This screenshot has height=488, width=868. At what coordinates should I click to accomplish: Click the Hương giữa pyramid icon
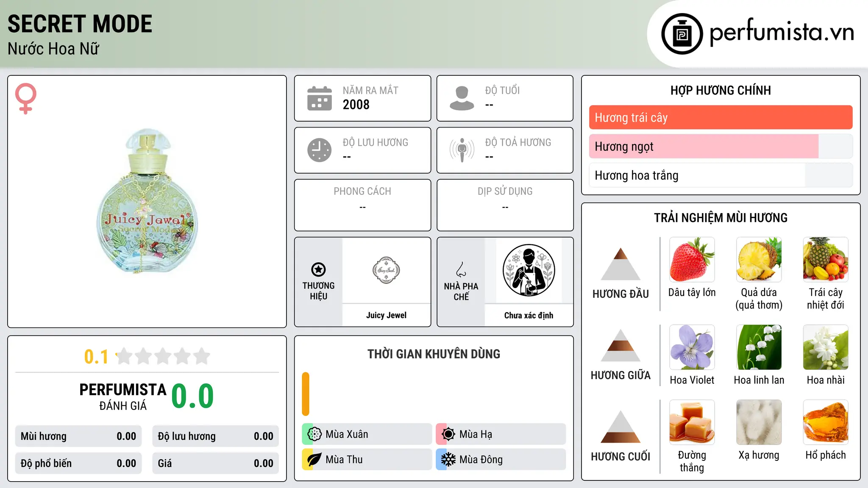(x=620, y=345)
